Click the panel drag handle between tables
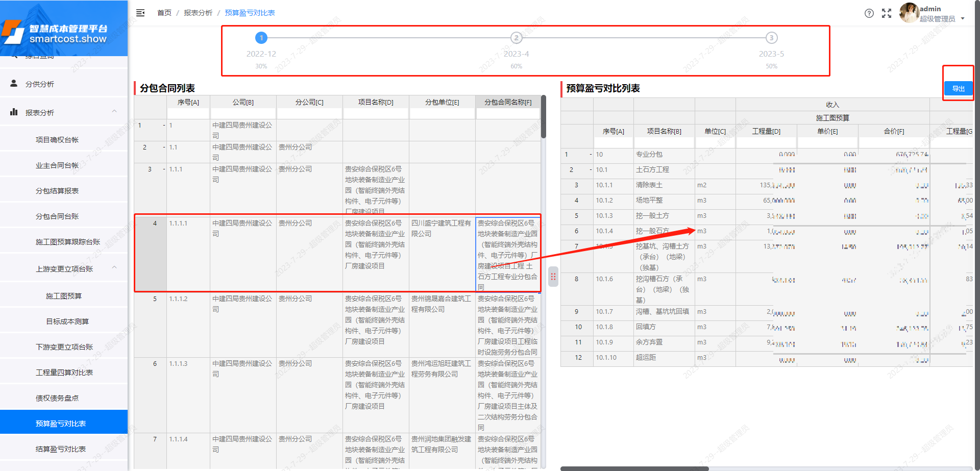980x471 pixels. (x=553, y=276)
